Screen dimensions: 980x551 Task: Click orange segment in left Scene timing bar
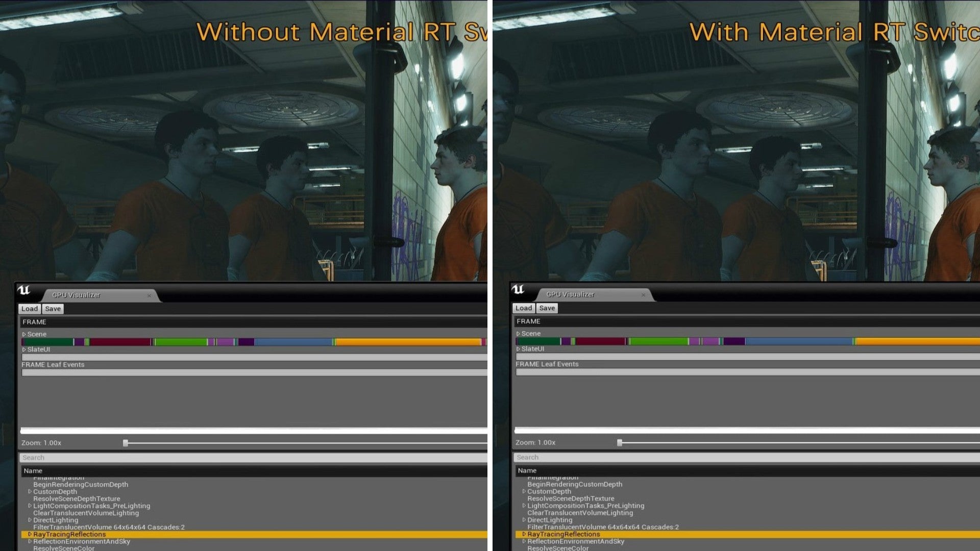click(408, 342)
